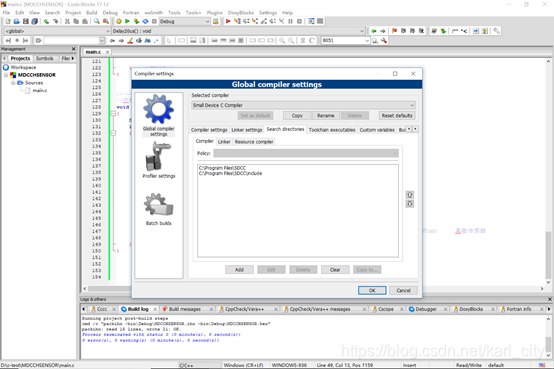Click the Cut scissors icon

click(67, 22)
